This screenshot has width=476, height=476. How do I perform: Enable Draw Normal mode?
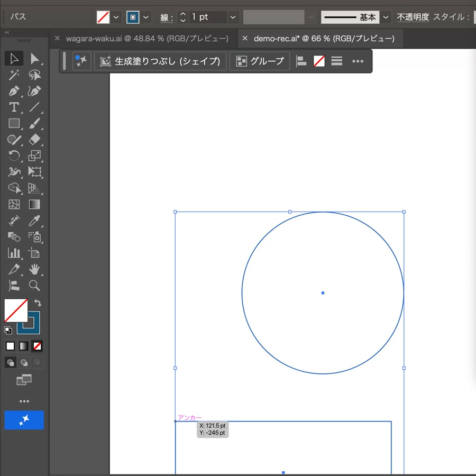11,362
